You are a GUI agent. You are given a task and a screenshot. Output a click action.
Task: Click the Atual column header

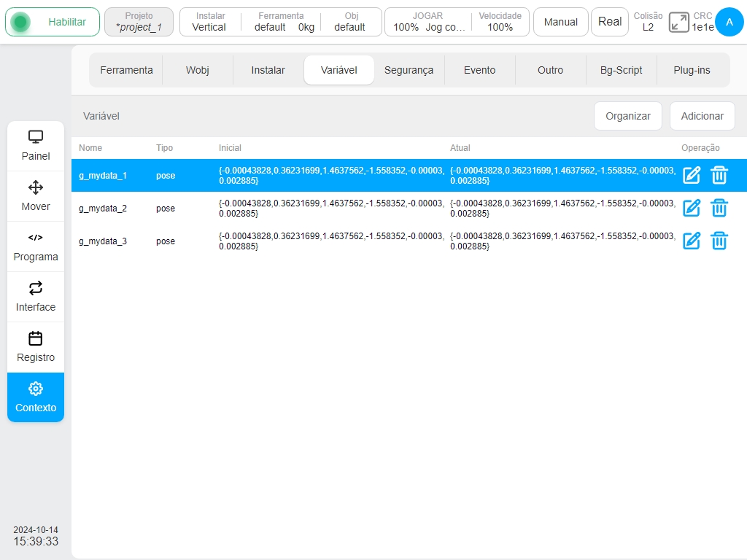pos(460,147)
